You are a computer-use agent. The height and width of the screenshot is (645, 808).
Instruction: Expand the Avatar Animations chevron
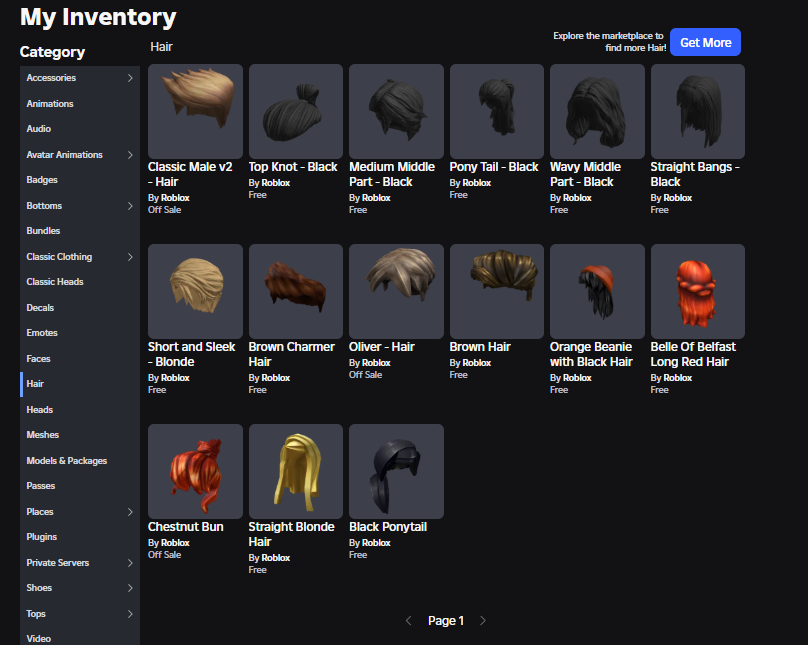(130, 155)
